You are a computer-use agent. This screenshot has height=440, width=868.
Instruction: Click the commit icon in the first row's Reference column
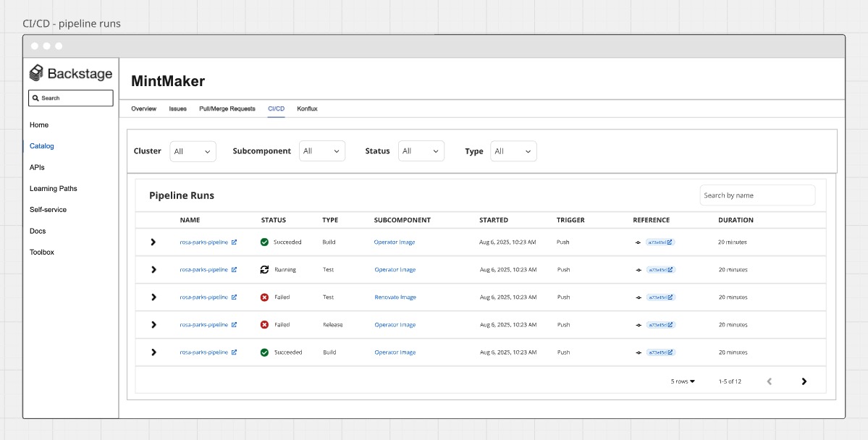tap(638, 242)
